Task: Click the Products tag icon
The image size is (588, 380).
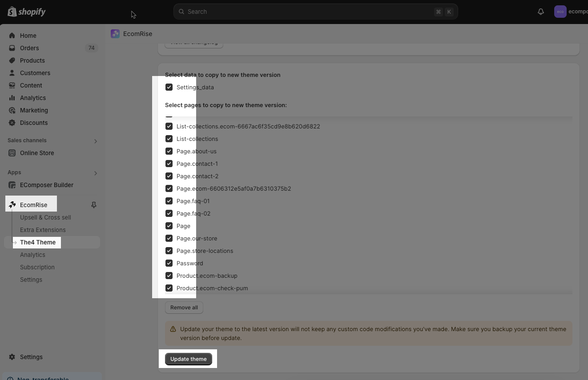Action: 12,60
